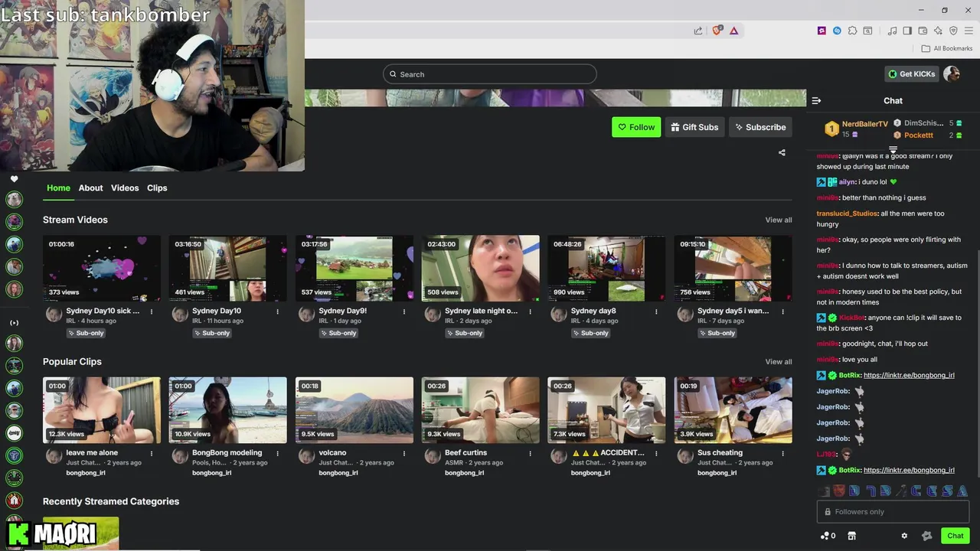The image size is (980, 551).
Task: Switch to the About tab
Action: (x=90, y=188)
